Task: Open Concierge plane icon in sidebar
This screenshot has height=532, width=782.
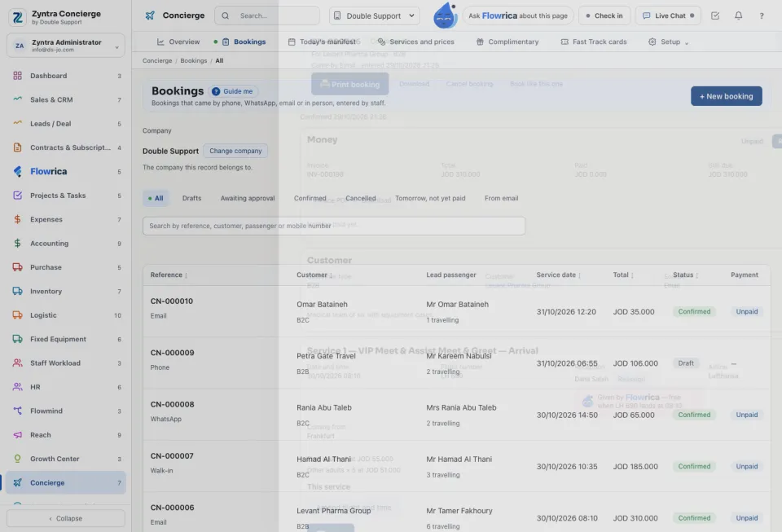Action: point(17,482)
